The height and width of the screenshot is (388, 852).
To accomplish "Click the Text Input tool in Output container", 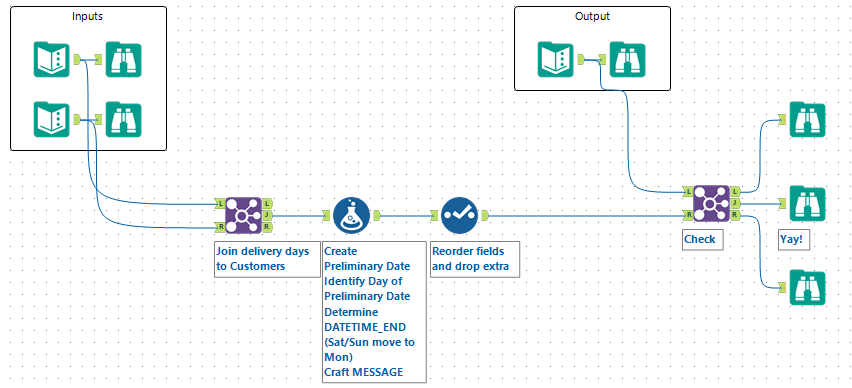I will (556, 59).
